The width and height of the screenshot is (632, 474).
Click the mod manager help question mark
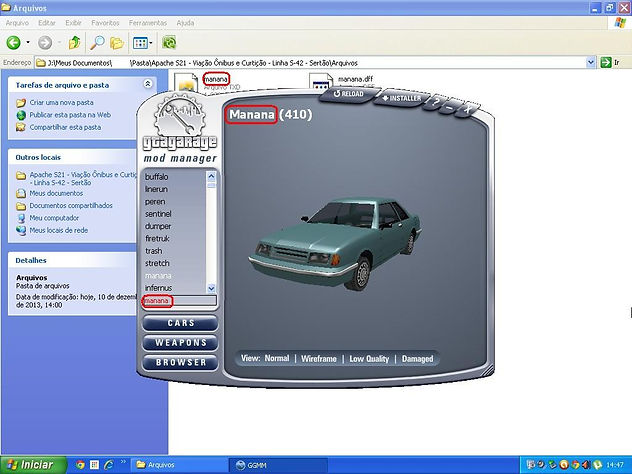(x=434, y=104)
